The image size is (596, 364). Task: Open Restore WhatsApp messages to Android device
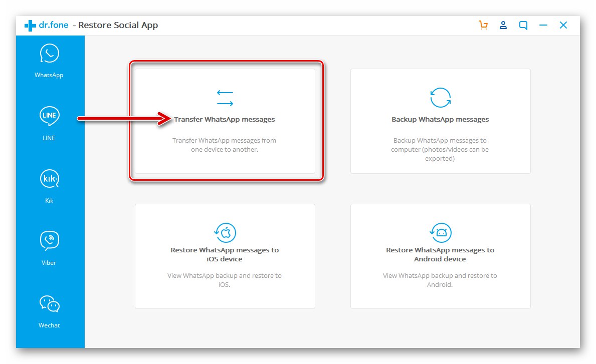coord(440,254)
